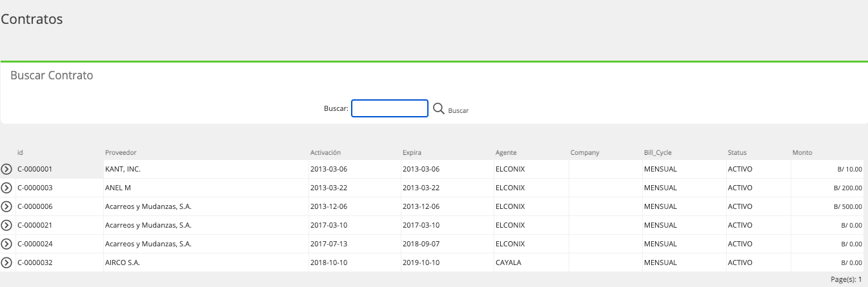Sort by the Expira column header

pyautogui.click(x=412, y=153)
